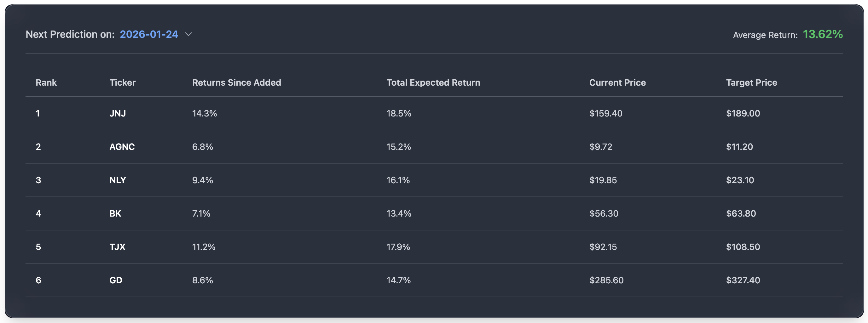Click GD's $285.60 current price
The image size is (868, 323).
[x=606, y=280]
